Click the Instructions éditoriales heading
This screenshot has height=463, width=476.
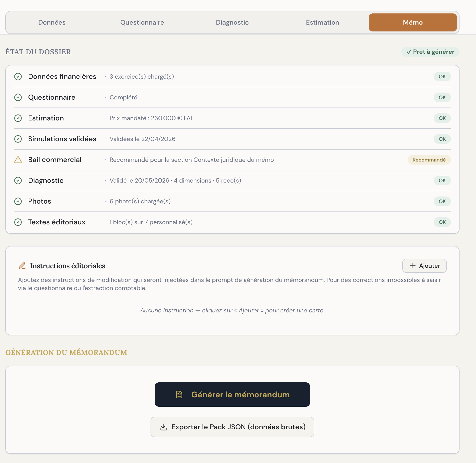[x=68, y=266]
